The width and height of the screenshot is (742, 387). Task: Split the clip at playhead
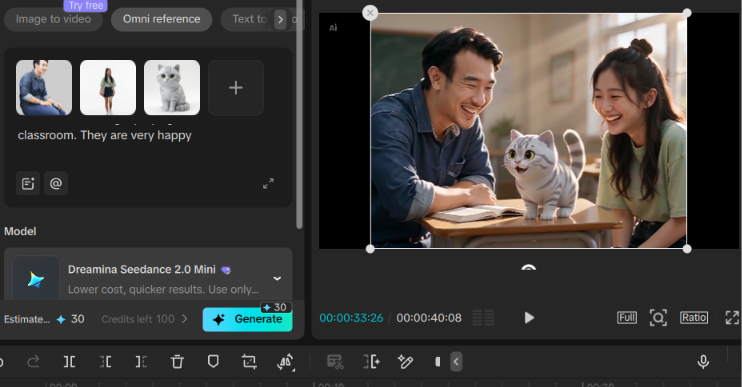tap(69, 362)
